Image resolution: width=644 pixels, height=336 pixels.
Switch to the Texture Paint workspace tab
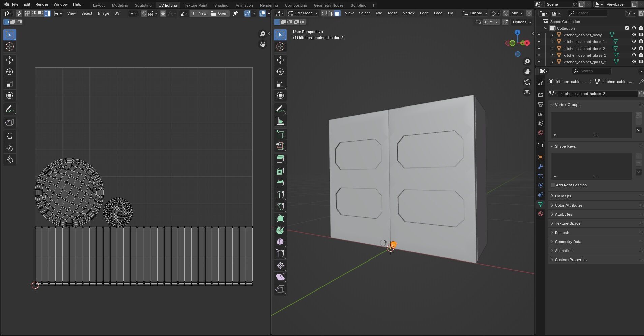click(195, 5)
